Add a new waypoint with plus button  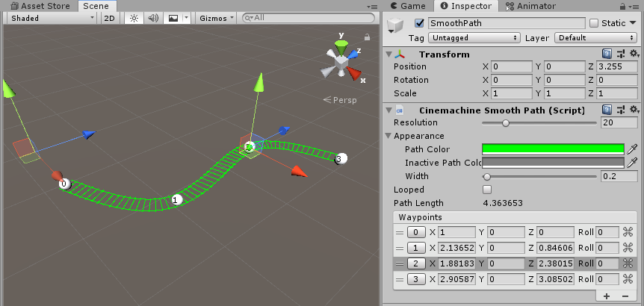(x=607, y=296)
